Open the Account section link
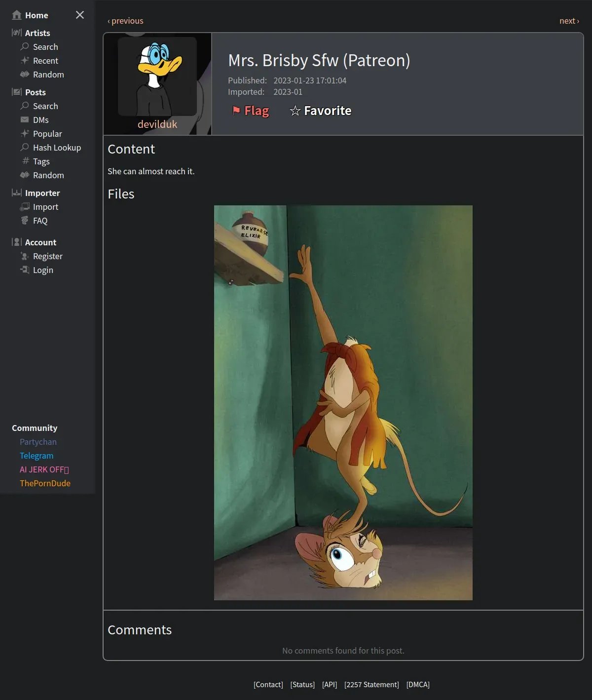The height and width of the screenshot is (700, 592). click(x=40, y=242)
